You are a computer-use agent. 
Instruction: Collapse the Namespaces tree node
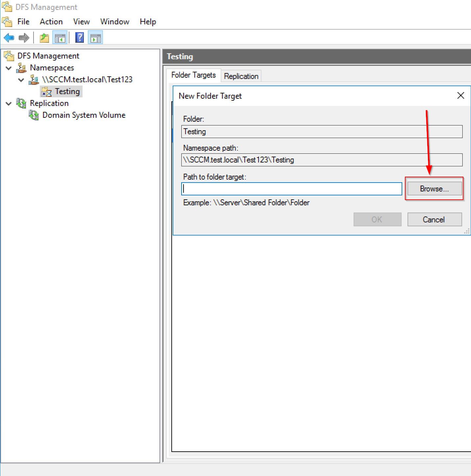tap(9, 68)
